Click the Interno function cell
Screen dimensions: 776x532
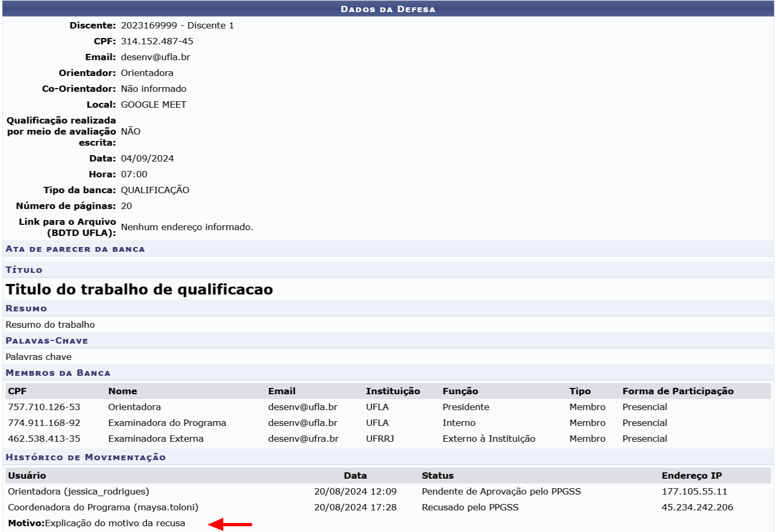coord(459,423)
